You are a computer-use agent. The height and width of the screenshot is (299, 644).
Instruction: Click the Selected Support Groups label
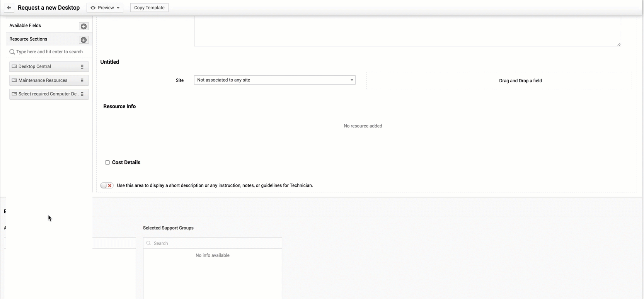tap(168, 228)
